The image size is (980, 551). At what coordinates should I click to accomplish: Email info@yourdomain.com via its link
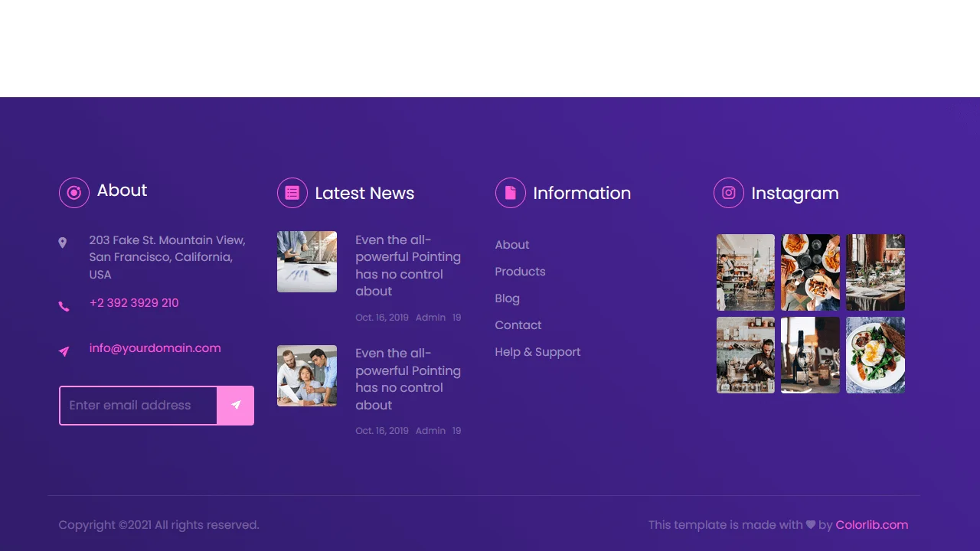coord(155,347)
